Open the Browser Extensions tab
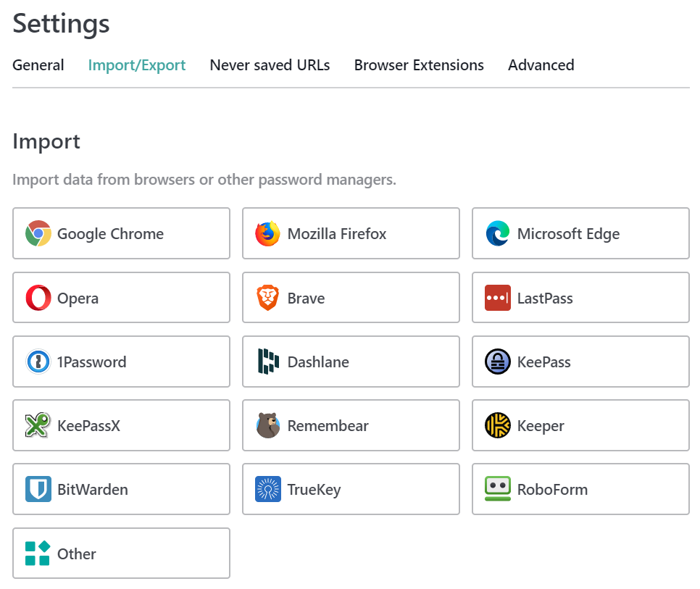 (x=419, y=65)
